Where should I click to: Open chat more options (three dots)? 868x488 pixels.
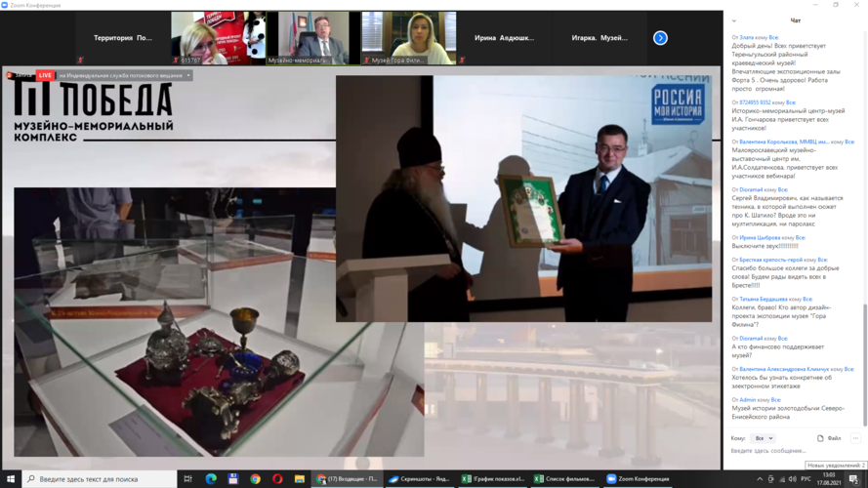click(x=855, y=438)
